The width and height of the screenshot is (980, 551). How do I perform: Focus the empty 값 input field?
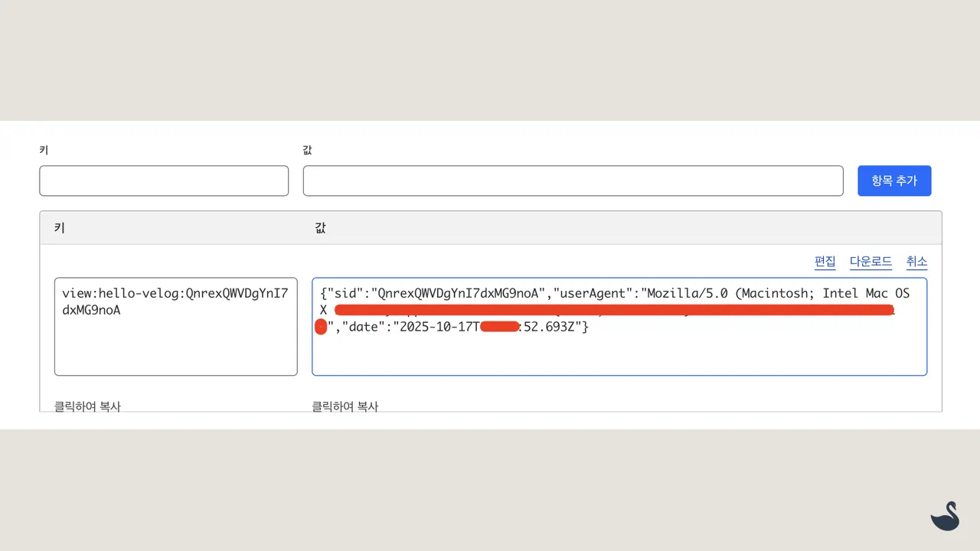573,181
